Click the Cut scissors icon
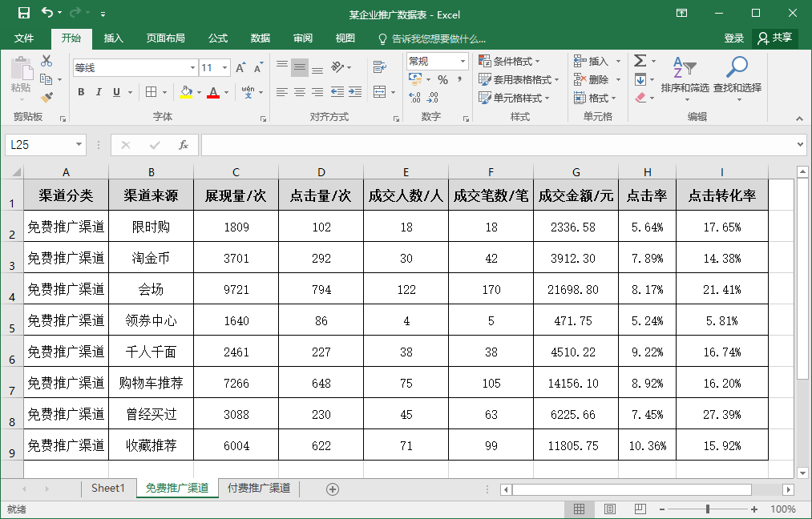Viewport: 812px width, 519px height. (46, 61)
